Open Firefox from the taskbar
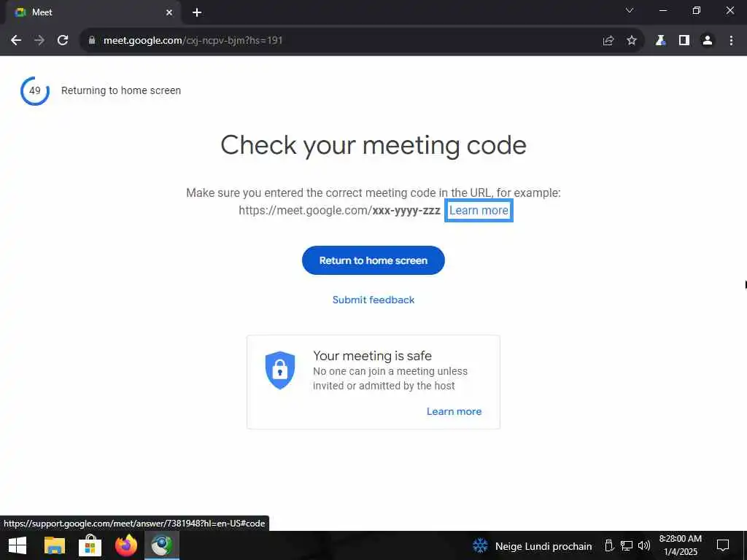Screen dimensions: 747x560 coord(125,545)
